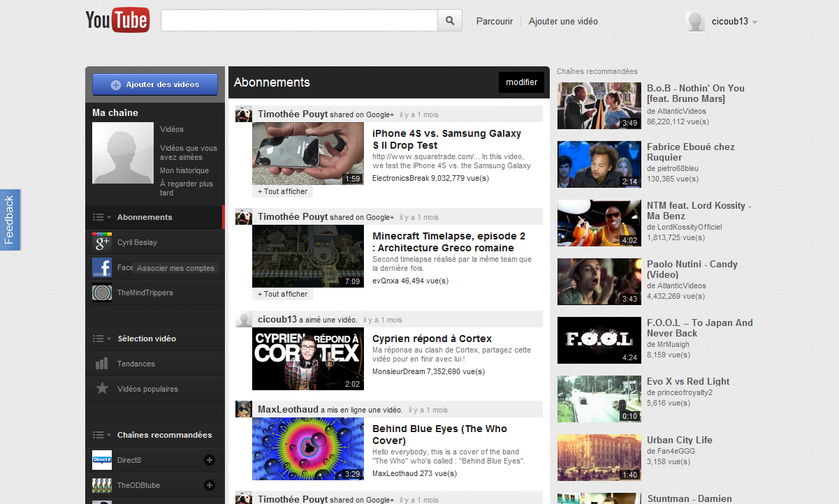Click the search magnifier button
Screen dimensions: 839x504
[450, 20]
